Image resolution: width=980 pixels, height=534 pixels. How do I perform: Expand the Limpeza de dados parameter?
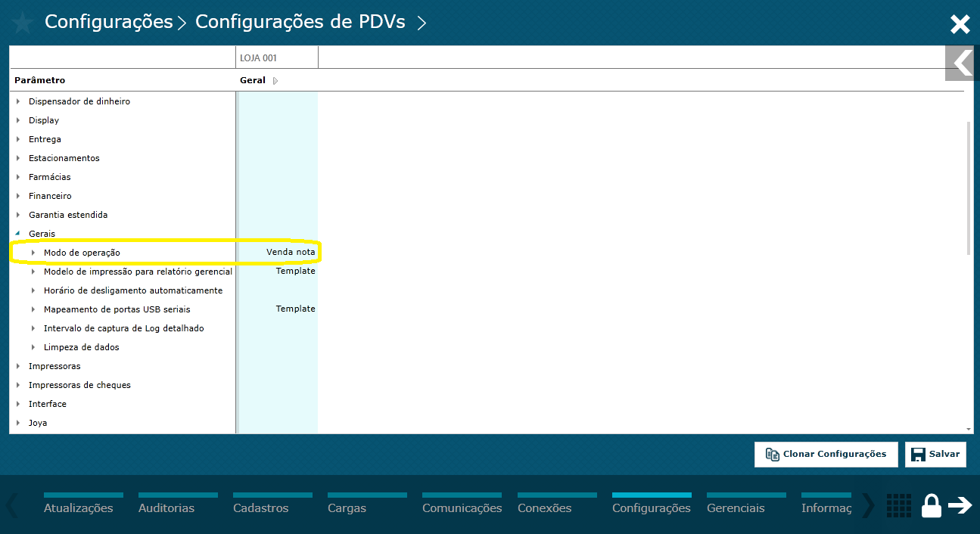33,347
